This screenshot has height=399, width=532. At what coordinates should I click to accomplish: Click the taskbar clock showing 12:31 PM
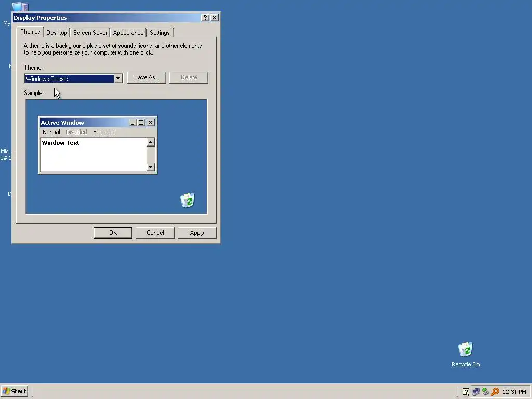click(x=514, y=392)
